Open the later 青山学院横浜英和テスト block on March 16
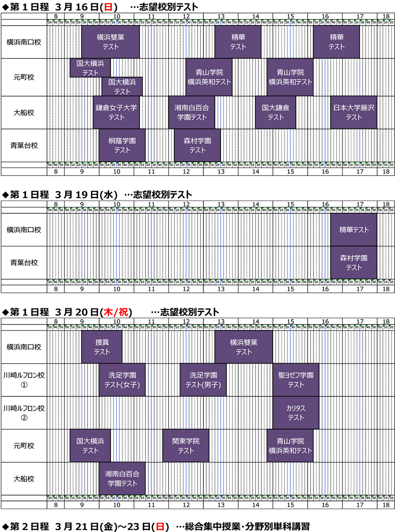This screenshot has height=532, width=395. 290,77
